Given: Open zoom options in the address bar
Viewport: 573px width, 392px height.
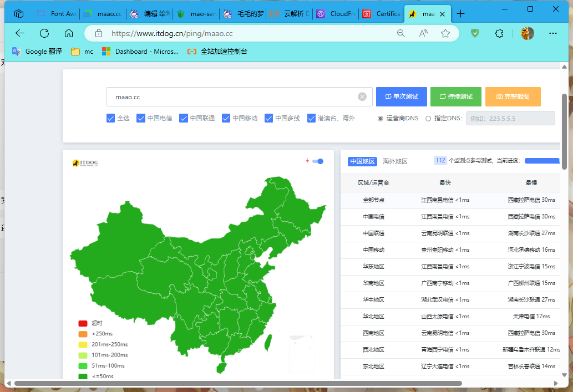Looking at the screenshot, I should (x=401, y=33).
